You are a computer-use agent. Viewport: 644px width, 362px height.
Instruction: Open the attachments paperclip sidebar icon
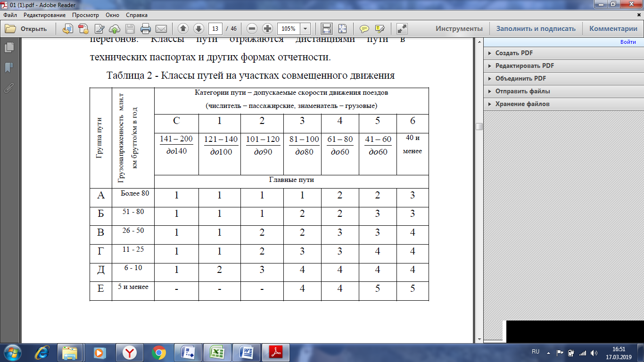pos(9,88)
